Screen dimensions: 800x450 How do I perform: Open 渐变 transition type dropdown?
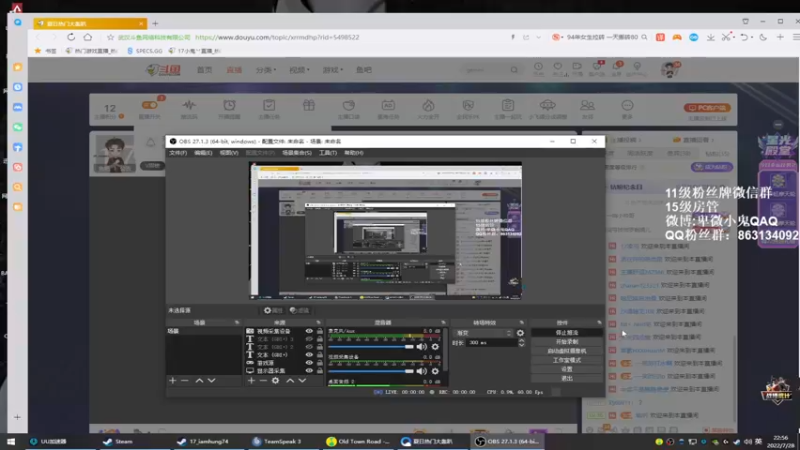(x=483, y=333)
